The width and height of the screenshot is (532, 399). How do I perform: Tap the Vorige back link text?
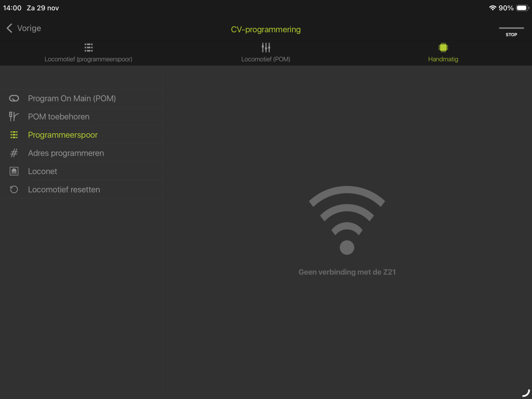[29, 28]
